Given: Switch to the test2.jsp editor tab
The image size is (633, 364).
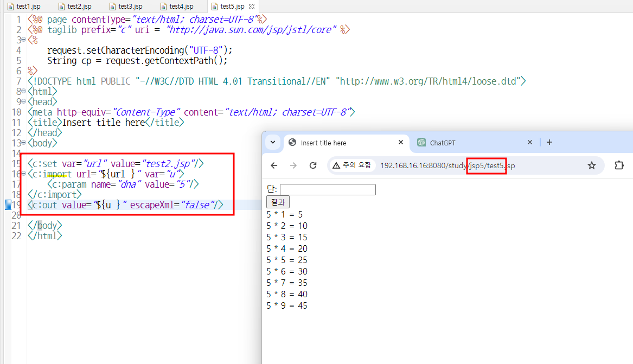Looking at the screenshot, I should coord(75,7).
